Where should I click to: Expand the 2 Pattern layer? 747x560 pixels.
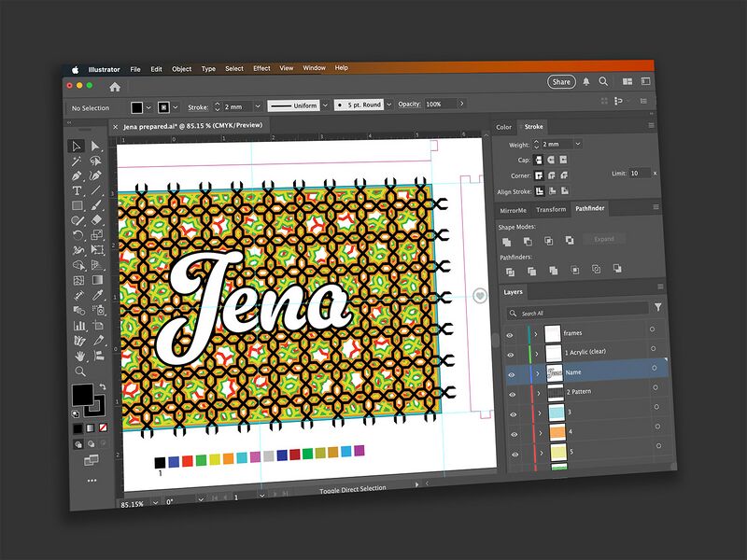[x=539, y=393]
